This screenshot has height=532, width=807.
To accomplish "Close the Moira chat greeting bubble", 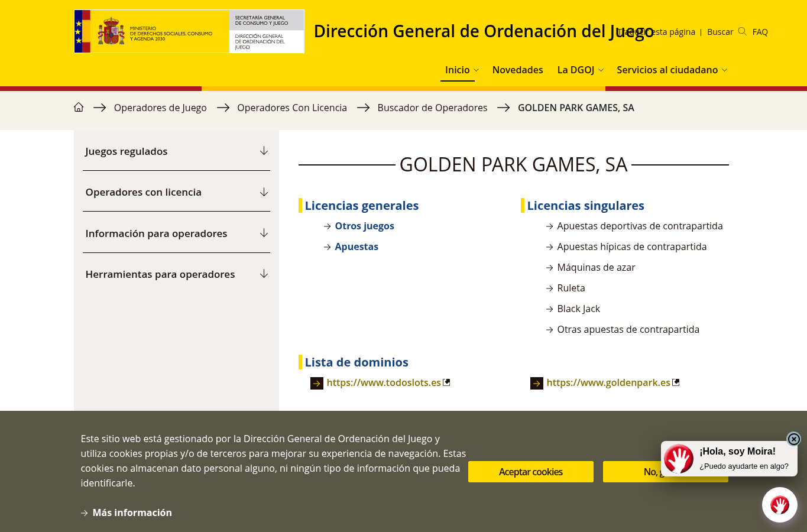I will [x=793, y=439].
